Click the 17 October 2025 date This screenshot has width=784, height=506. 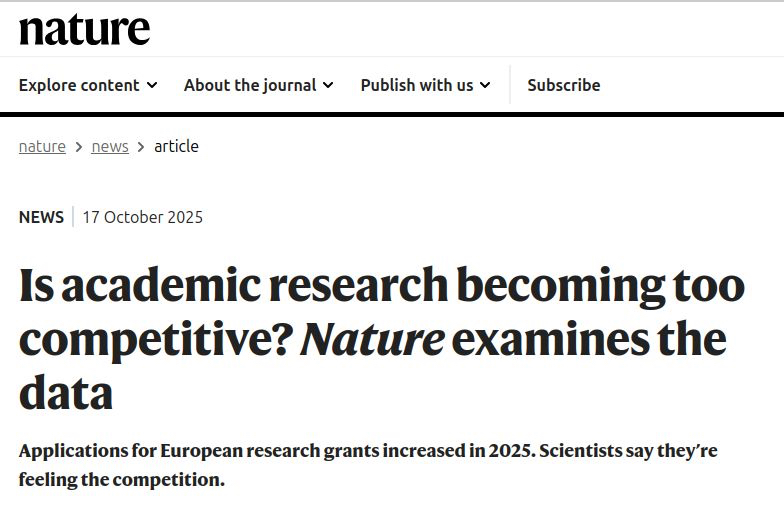[x=142, y=217]
